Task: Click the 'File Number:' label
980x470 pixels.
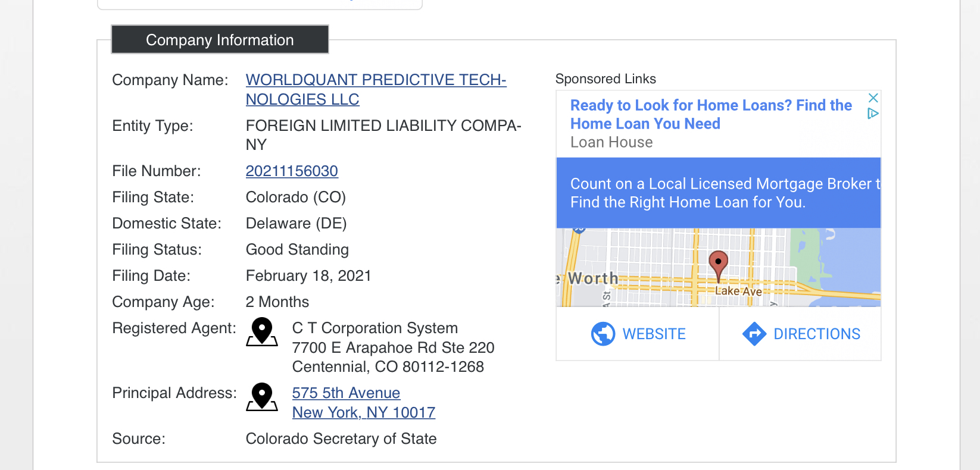Action: pyautogui.click(x=156, y=171)
